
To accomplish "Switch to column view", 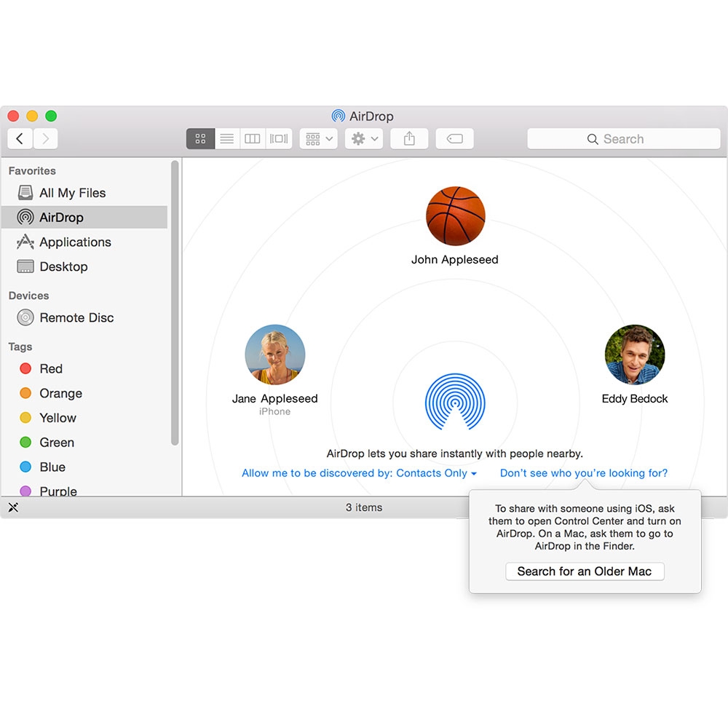I will (x=253, y=139).
